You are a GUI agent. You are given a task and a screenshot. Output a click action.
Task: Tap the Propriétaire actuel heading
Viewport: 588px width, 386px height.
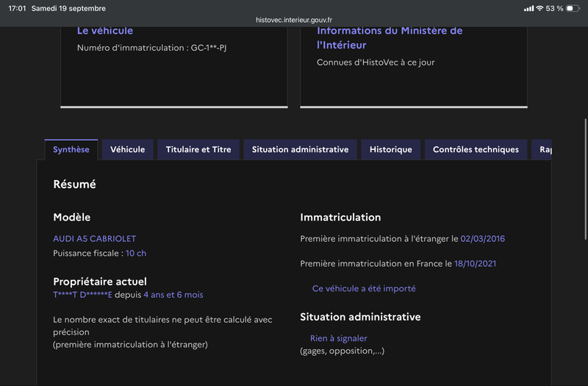pyautogui.click(x=100, y=282)
